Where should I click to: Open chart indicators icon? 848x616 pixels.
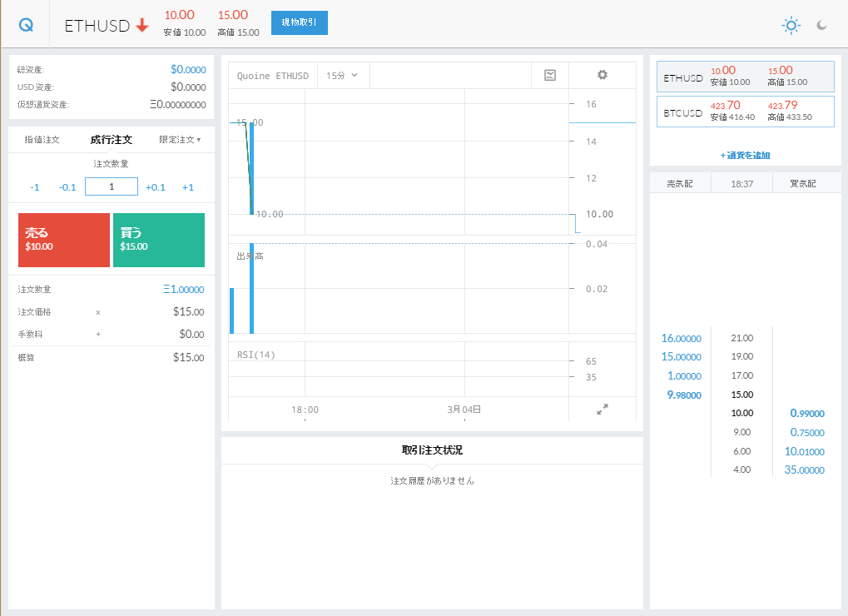pyautogui.click(x=550, y=75)
